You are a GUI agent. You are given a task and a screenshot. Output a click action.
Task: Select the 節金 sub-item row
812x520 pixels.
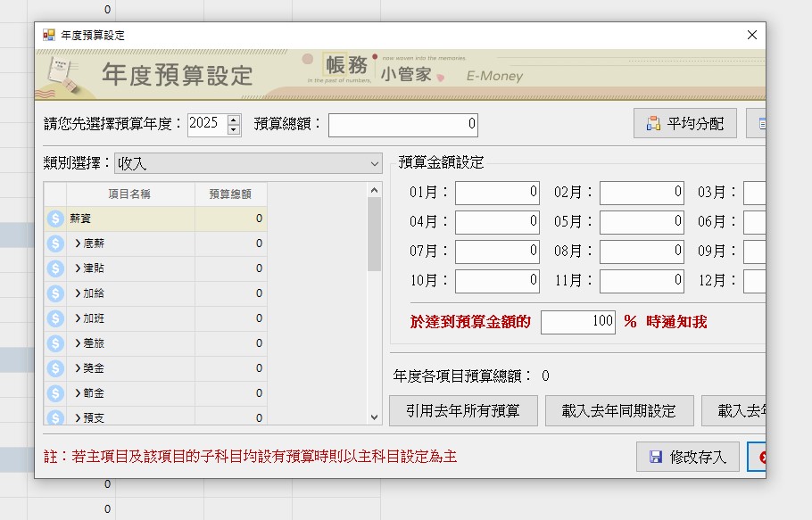click(155, 393)
